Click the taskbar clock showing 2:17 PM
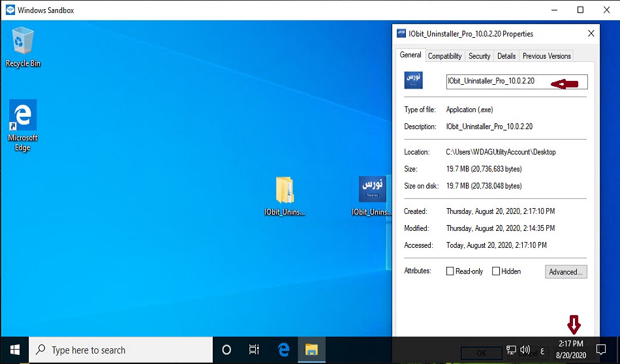The width and height of the screenshot is (620, 364). coord(571,349)
